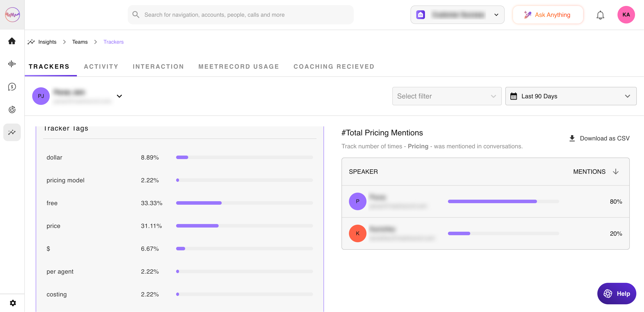
Task: Select the Insights chart sidebar icon
Action: click(x=12, y=132)
